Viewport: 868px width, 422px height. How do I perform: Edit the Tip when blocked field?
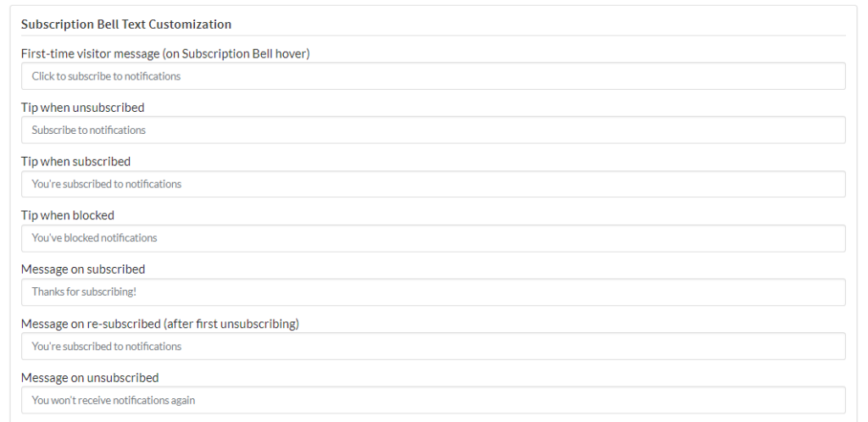[433, 238]
